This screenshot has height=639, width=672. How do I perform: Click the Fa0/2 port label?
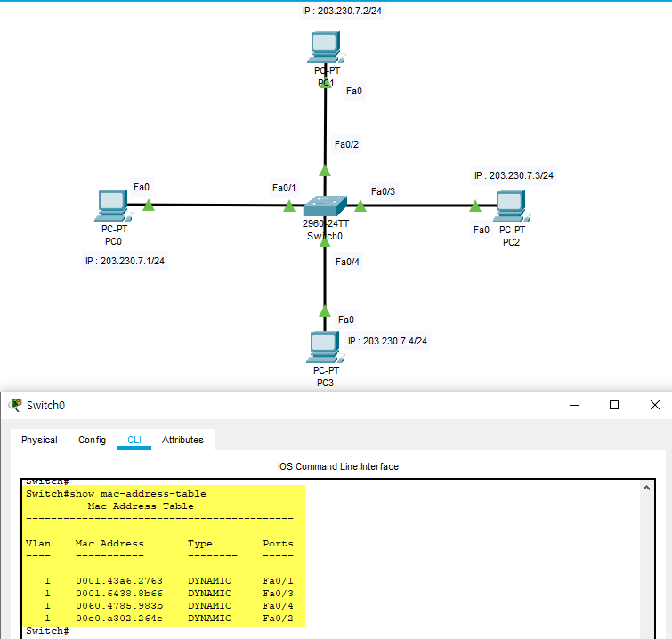pyautogui.click(x=347, y=144)
